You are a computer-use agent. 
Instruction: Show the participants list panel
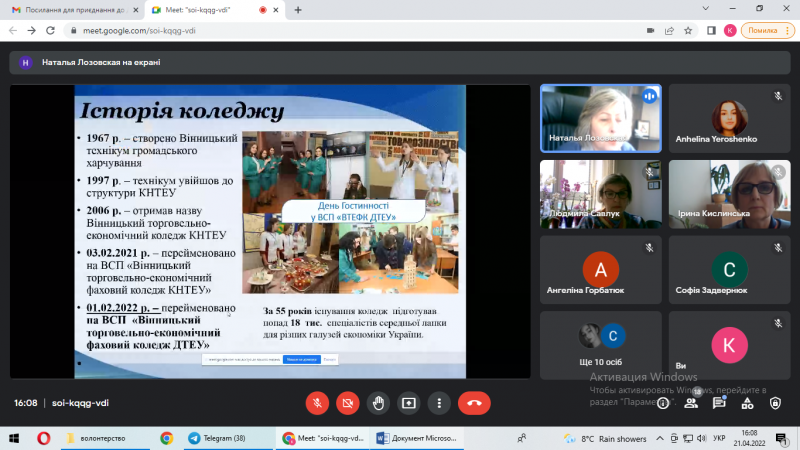(x=691, y=403)
